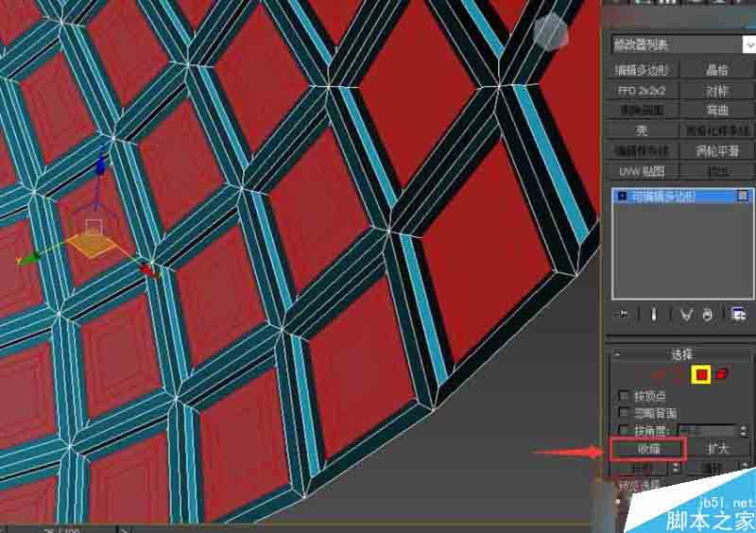
Task: Apply the 涡轮平滑 TurboSmooth modifier
Action: tap(717, 151)
